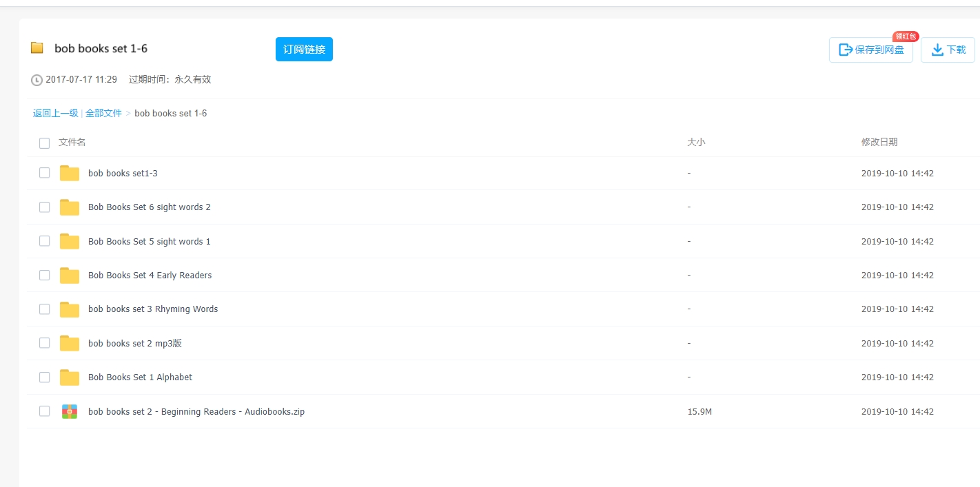Screen dimensions: 980x487
Task: Click the folder icon beside bob books set1-3
Action: (70, 173)
